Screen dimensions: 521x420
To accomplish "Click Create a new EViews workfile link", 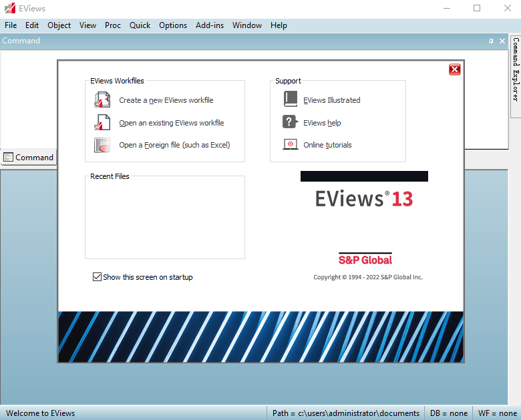I will (x=166, y=100).
